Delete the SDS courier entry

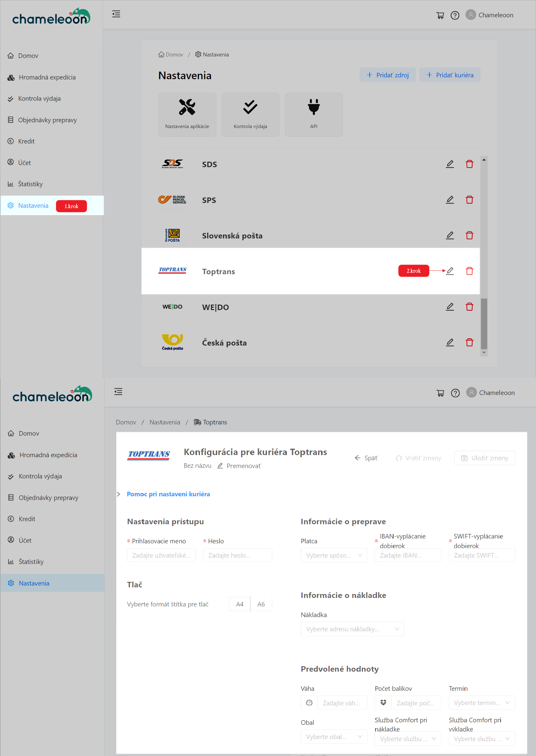coord(469,164)
